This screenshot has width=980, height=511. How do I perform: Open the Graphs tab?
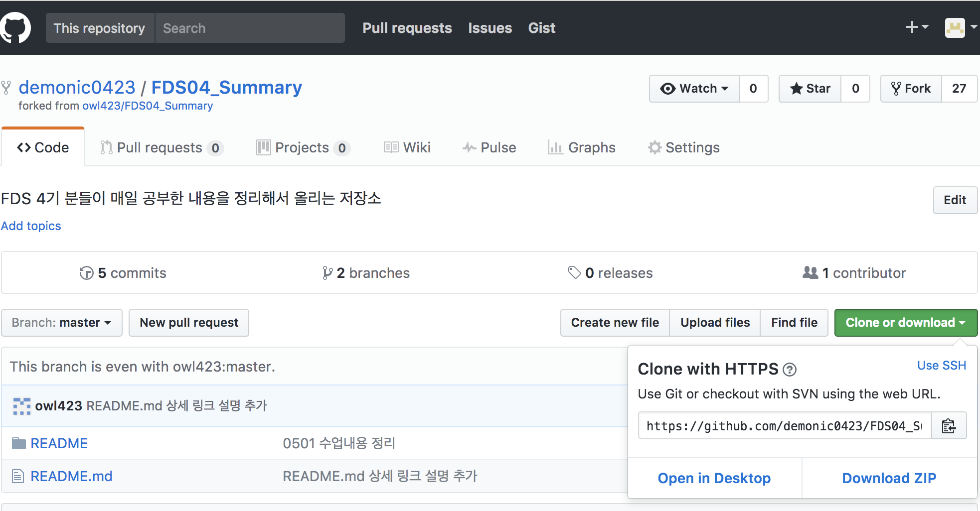click(582, 148)
